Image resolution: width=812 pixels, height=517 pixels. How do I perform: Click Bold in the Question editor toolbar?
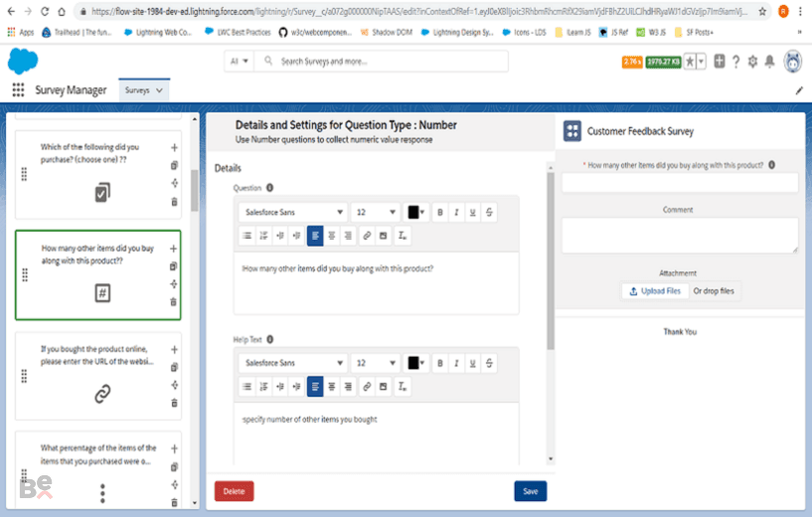tap(440, 213)
